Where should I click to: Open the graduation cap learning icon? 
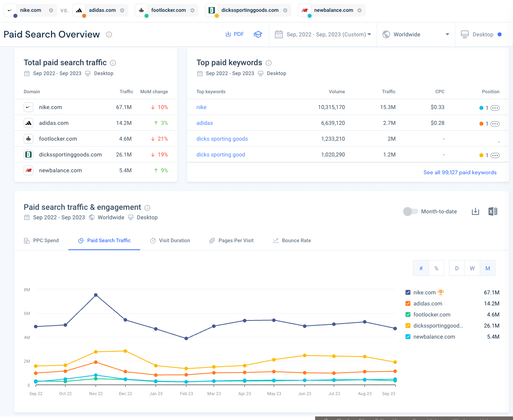pyautogui.click(x=258, y=34)
